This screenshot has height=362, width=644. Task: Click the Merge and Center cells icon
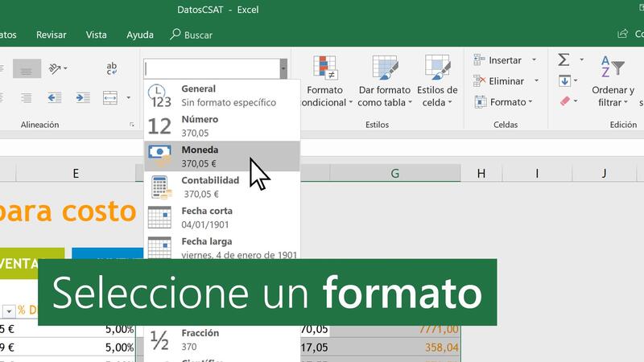110,98
